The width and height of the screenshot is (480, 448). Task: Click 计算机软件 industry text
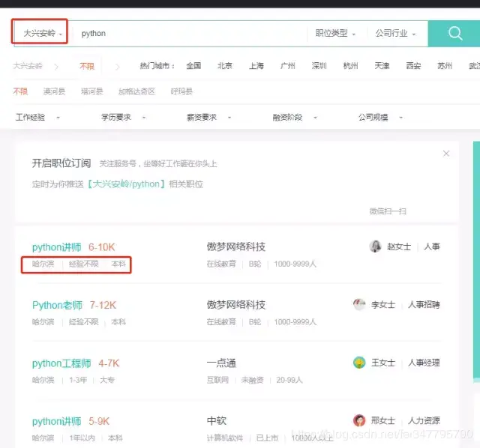coord(225,438)
